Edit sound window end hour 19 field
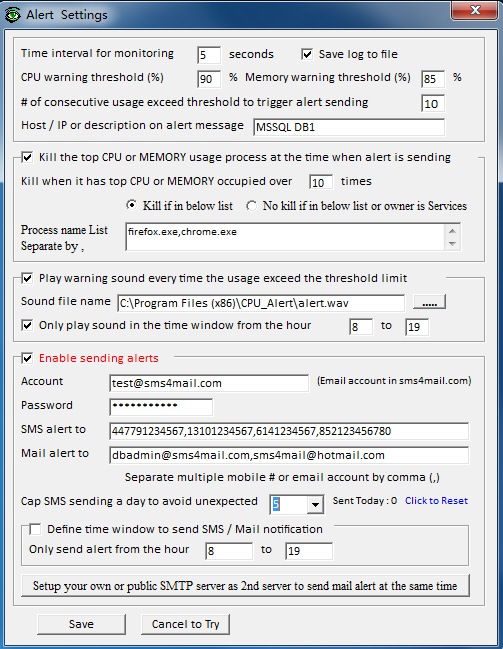Image resolution: width=503 pixels, height=649 pixels. click(x=417, y=327)
